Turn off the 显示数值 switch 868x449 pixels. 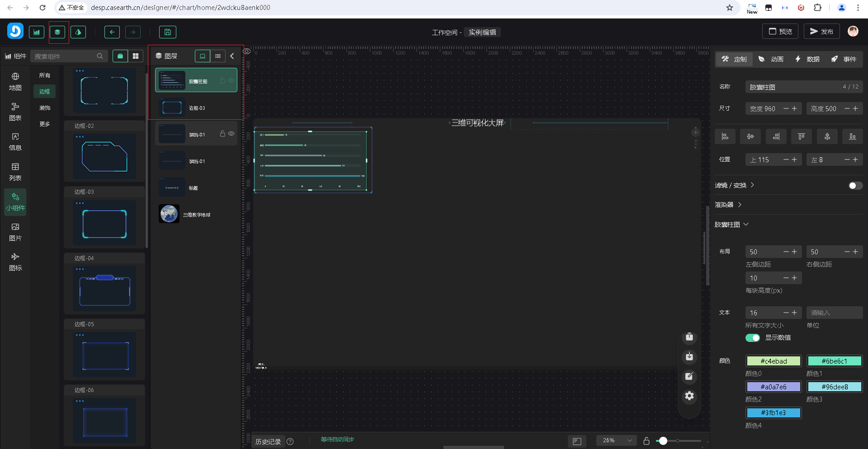pos(753,338)
